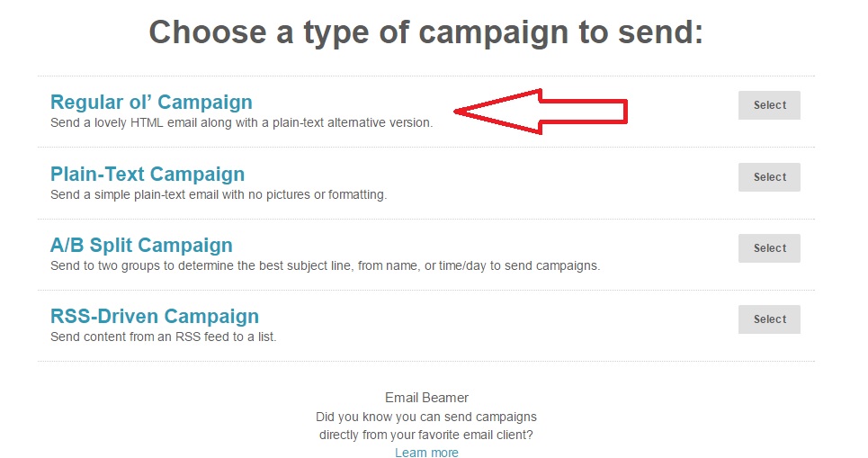
Task: Click the dotted divider below RSS-Driven Campaign
Action: tap(425, 362)
